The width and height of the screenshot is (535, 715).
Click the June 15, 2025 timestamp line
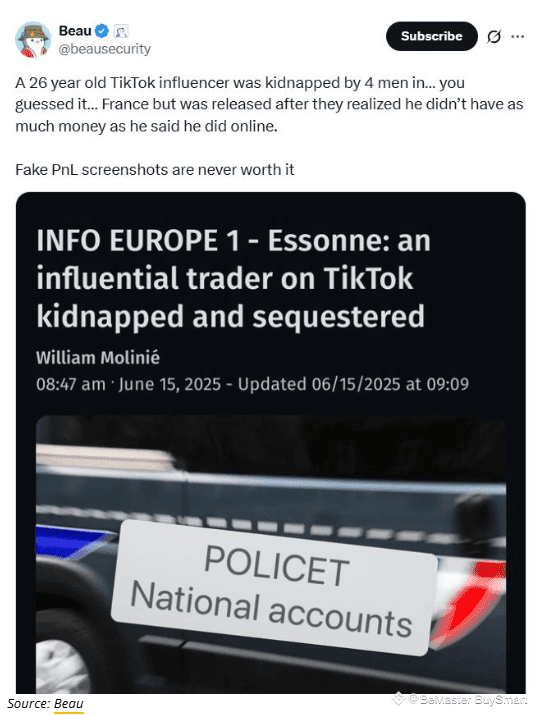tap(252, 384)
